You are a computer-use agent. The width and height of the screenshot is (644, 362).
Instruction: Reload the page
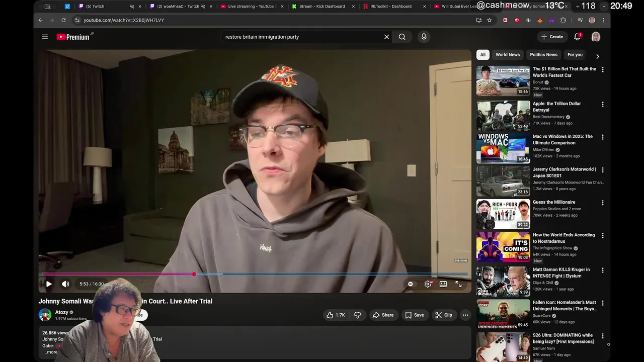(63, 20)
